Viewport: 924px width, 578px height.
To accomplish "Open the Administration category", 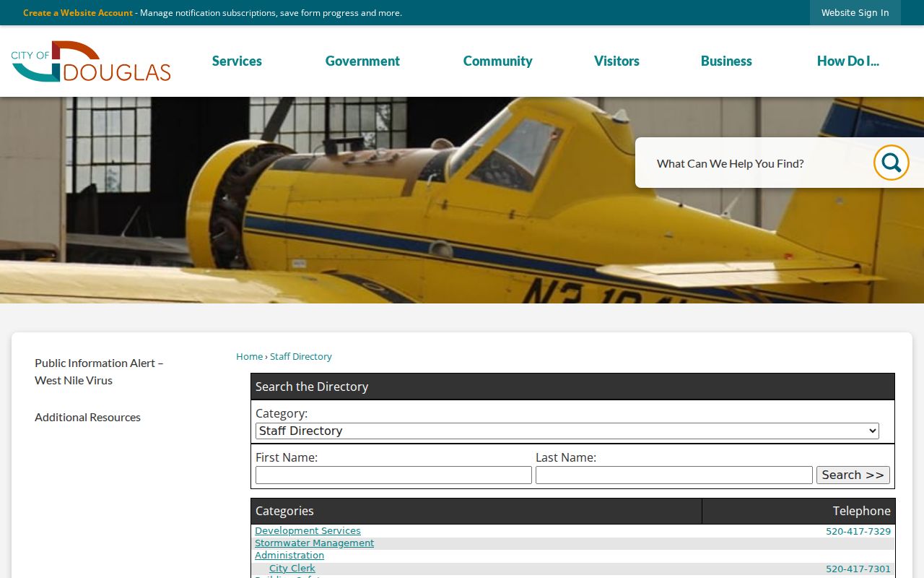I will tap(289, 556).
